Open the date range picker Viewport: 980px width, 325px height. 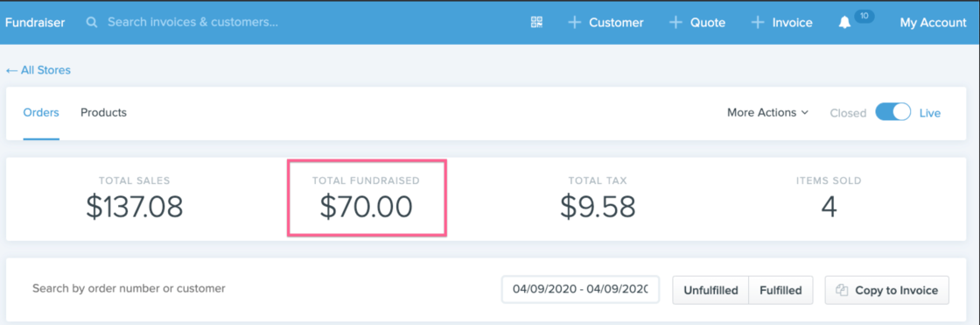coord(580,289)
